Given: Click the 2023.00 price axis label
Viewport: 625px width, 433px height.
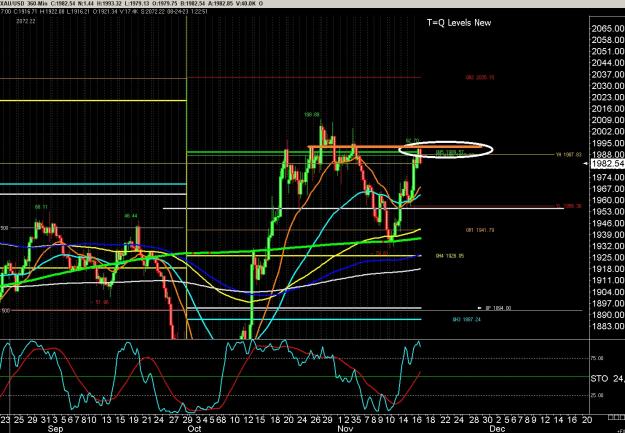Looking at the screenshot, I should pyautogui.click(x=608, y=97).
